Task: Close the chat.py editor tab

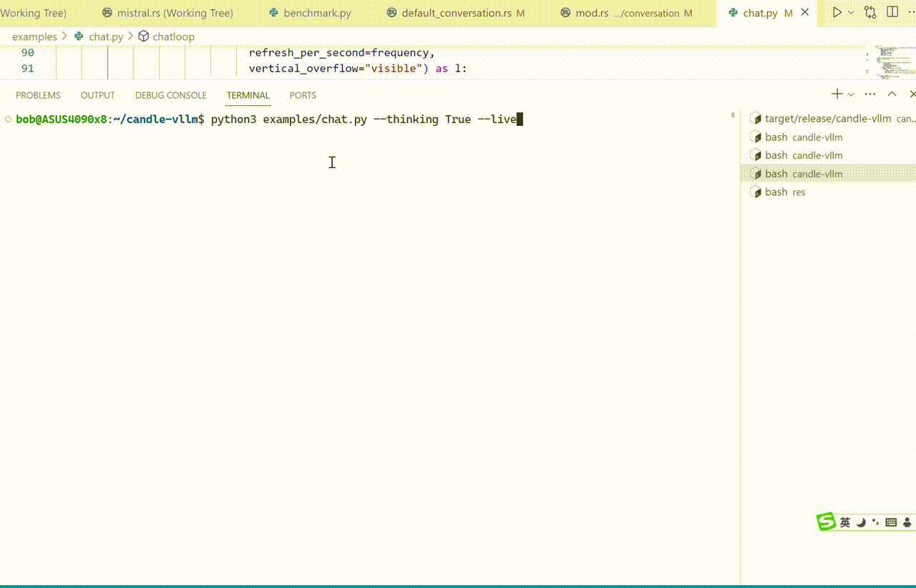Action: tap(805, 13)
